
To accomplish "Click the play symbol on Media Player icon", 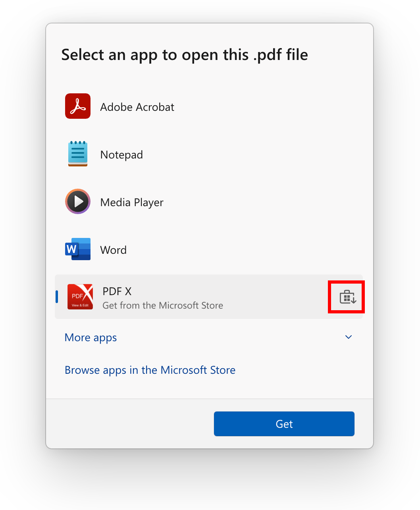I will point(79,201).
